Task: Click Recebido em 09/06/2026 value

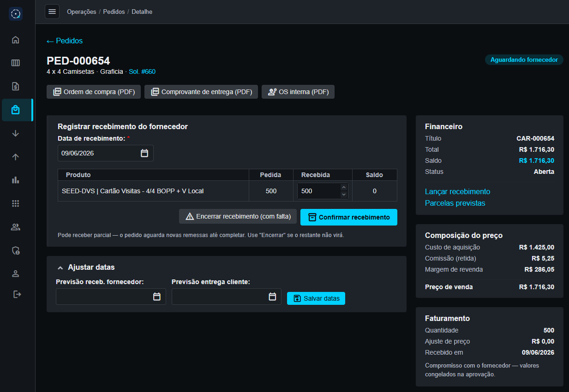Action: click(x=538, y=352)
